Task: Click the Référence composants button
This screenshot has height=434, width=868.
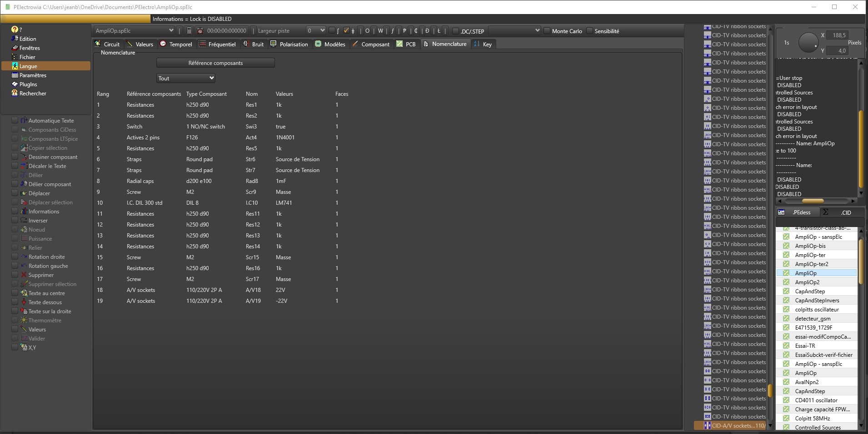Action: click(x=215, y=63)
